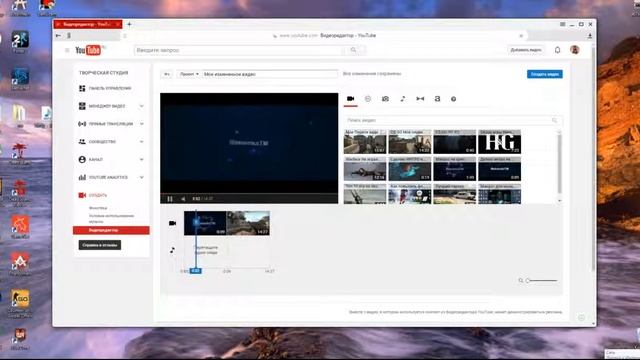The height and width of the screenshot is (360, 640).
Task: Click the video library scrollbar
Action: (559, 165)
